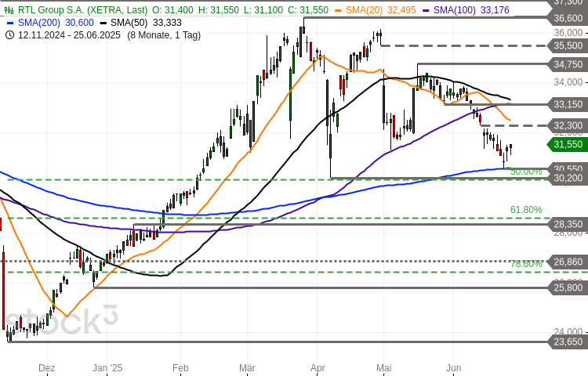Click the low value 'L: 31,100'
The width and height of the screenshot is (588, 376).
tap(263, 10)
